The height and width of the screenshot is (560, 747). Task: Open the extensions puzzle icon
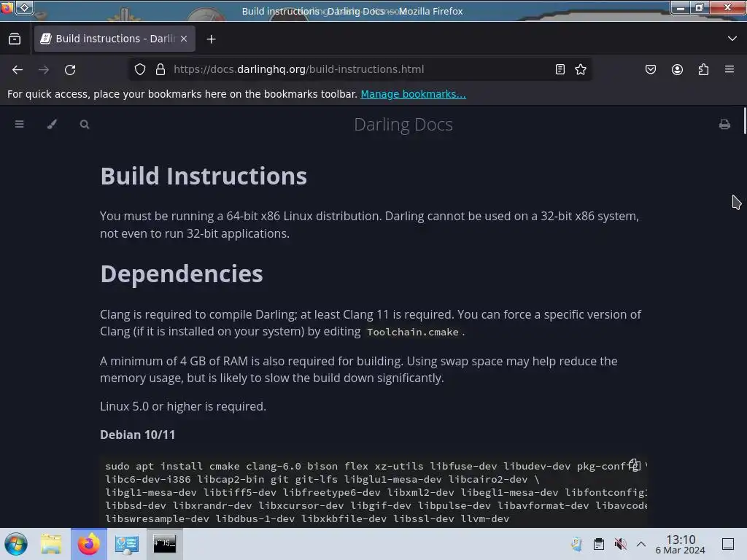click(703, 69)
